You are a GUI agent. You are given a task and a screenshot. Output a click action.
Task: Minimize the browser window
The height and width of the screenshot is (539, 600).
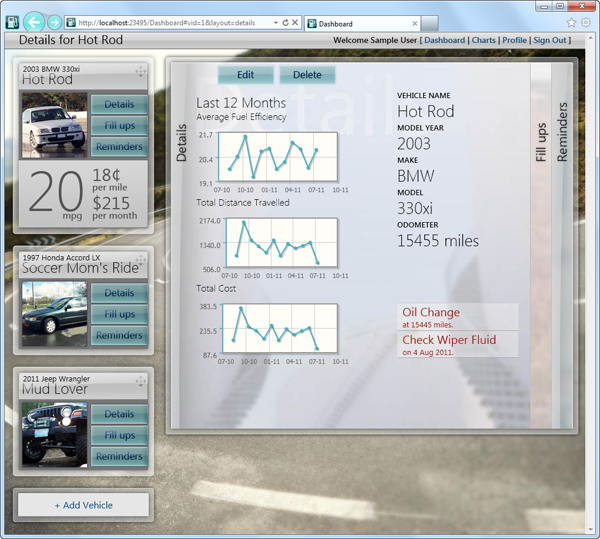(x=544, y=6)
